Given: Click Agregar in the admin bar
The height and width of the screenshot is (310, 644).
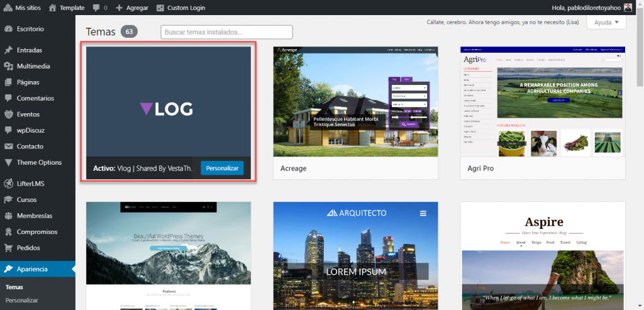Looking at the screenshot, I should click(136, 8).
